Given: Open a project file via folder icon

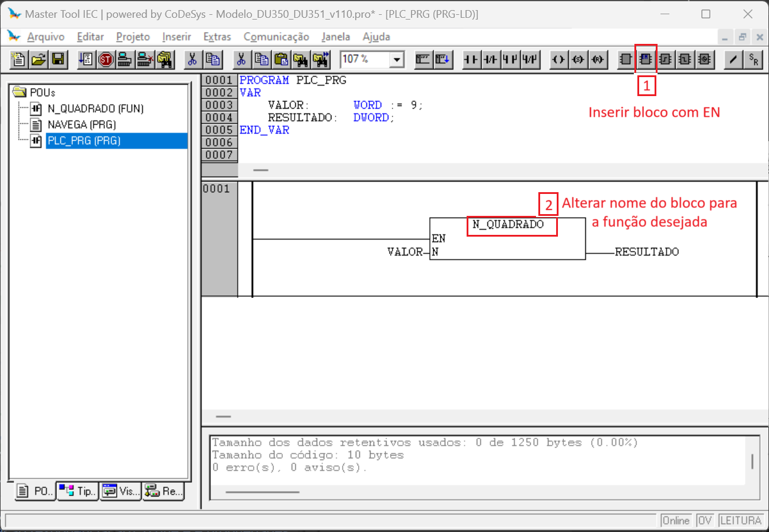Looking at the screenshot, I should [39, 59].
